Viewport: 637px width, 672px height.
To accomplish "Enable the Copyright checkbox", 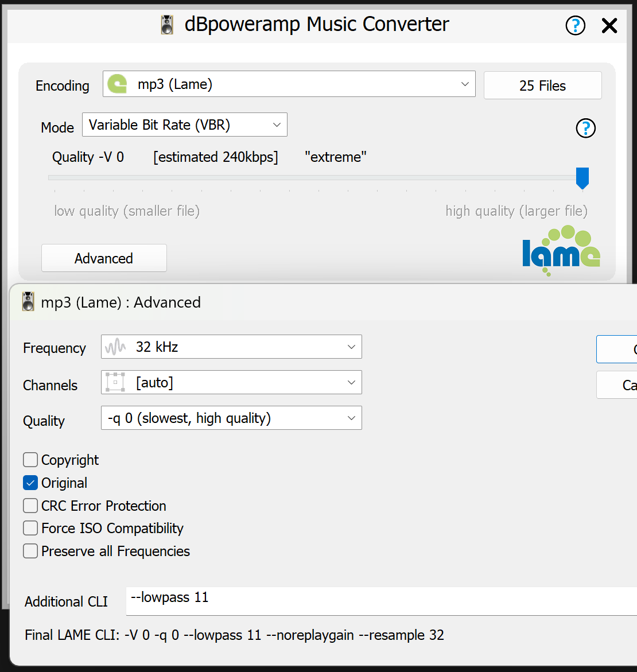I will [30, 460].
